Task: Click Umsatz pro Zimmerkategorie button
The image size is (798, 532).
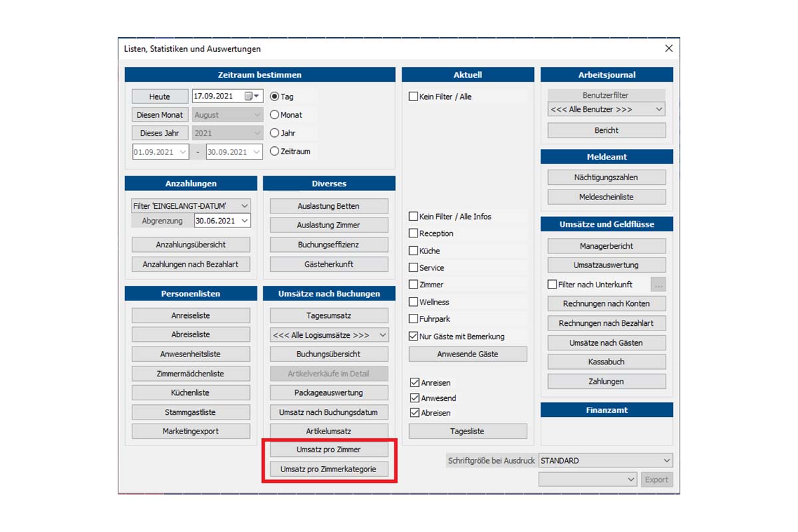Action: point(329,469)
